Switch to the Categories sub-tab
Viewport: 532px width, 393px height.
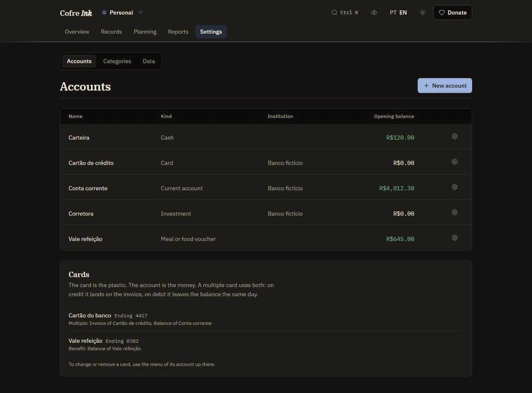coord(117,61)
